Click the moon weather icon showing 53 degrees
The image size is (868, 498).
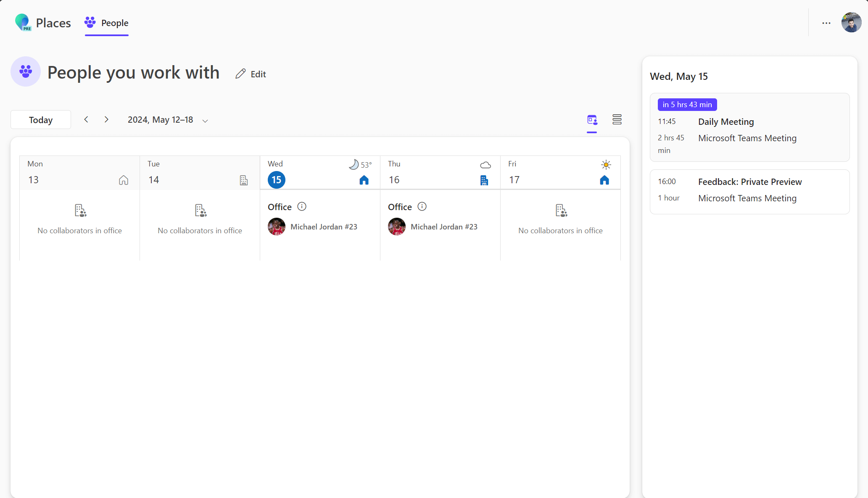click(353, 164)
